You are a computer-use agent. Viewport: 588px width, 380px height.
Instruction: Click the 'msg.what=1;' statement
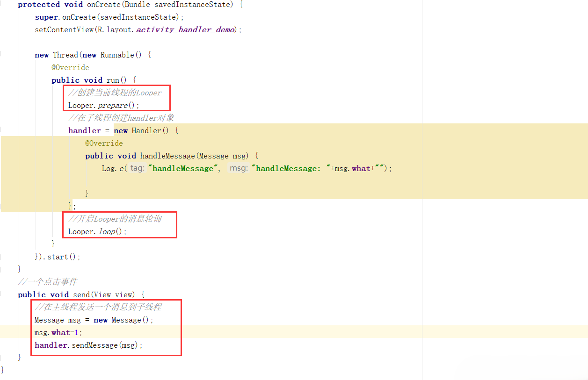pos(58,332)
